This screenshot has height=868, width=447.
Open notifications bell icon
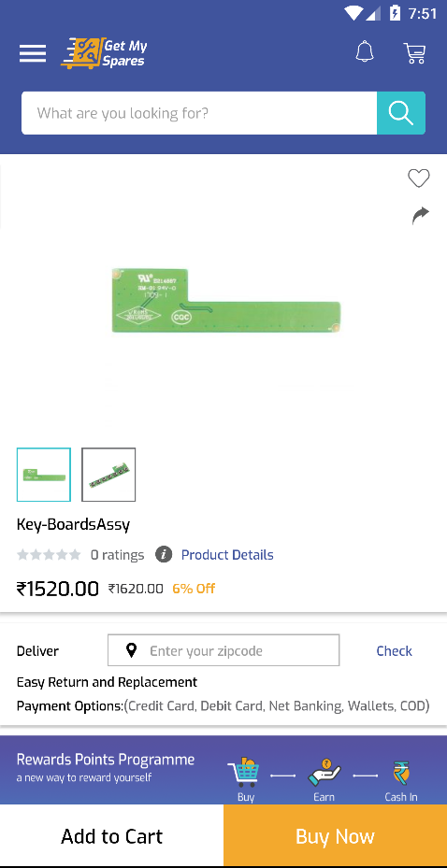coord(365,52)
